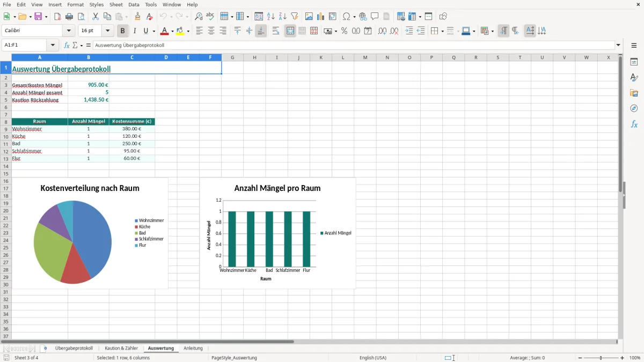Click column header G
The height and width of the screenshot is (362, 644).
tap(232, 57)
